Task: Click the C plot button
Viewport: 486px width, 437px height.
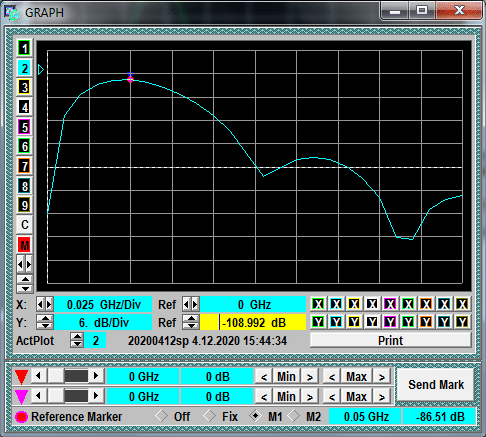Action: click(24, 225)
